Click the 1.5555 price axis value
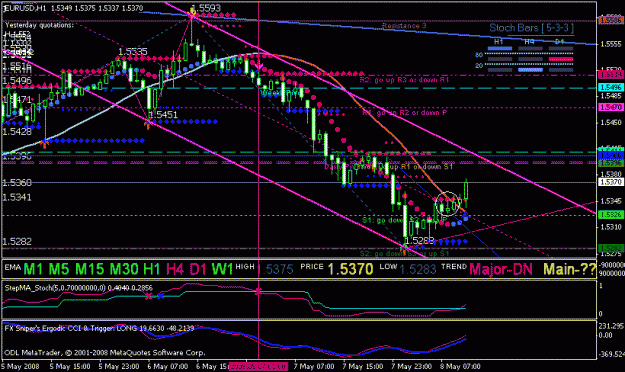 click(x=612, y=44)
